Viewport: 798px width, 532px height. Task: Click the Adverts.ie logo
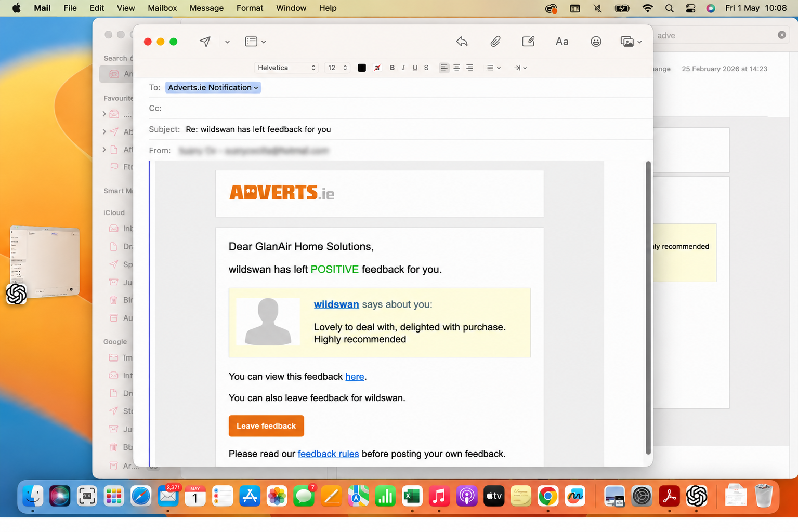(282, 193)
